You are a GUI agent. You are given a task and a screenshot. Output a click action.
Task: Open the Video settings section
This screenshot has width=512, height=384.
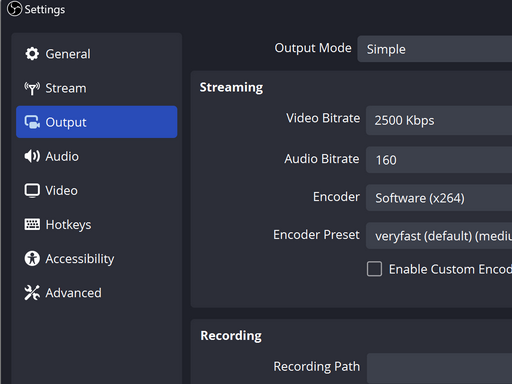(x=97, y=191)
